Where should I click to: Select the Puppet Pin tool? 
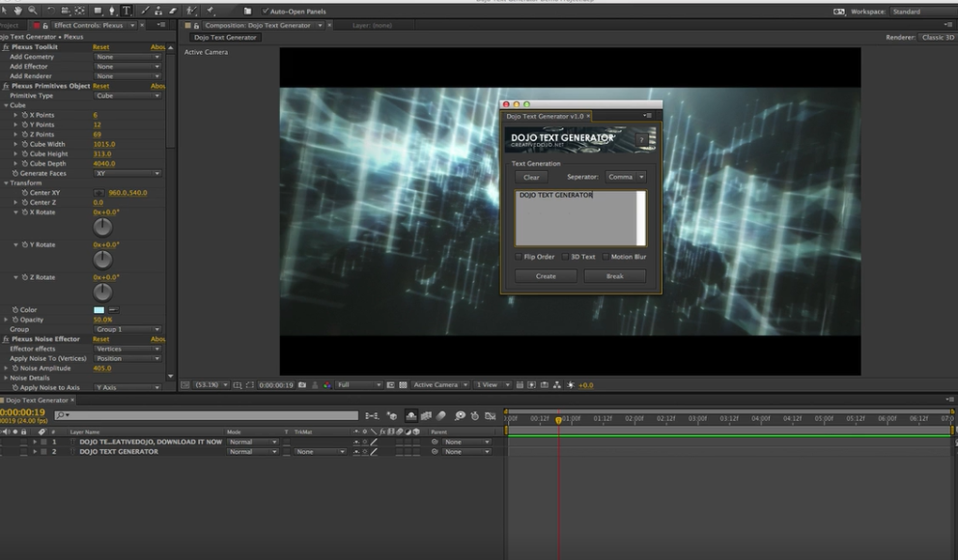[211, 11]
